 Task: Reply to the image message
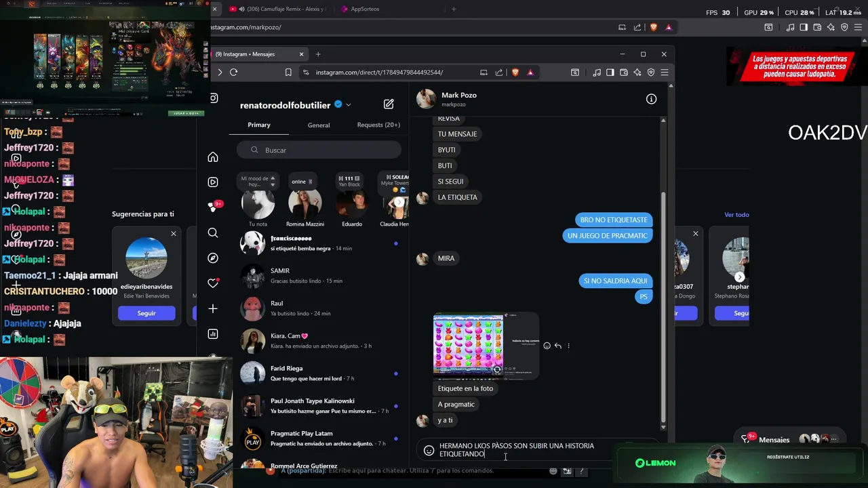coord(557,346)
